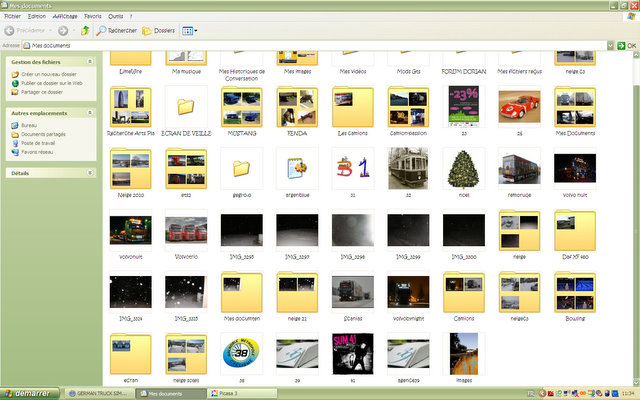This screenshot has height=400, width=640.
Task: Click the scrollbar down arrow
Action: coord(636,382)
